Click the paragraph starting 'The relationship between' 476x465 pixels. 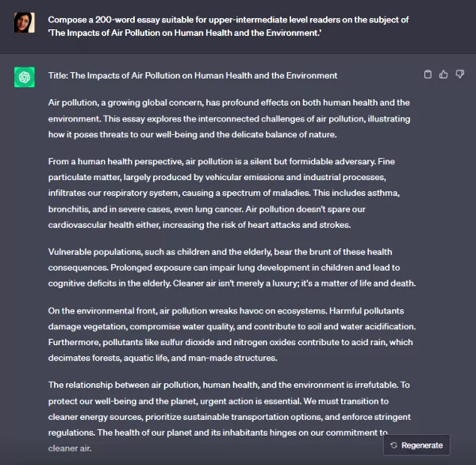(229, 417)
